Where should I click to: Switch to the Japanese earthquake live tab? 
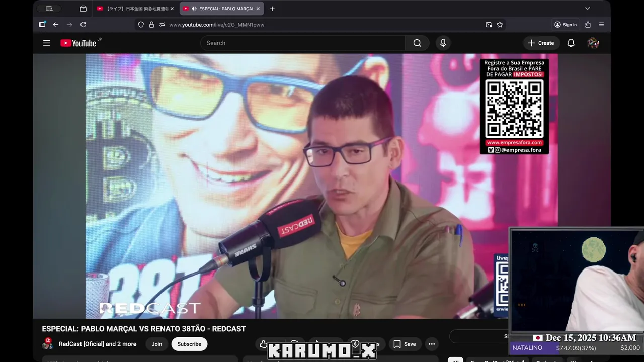(x=134, y=9)
